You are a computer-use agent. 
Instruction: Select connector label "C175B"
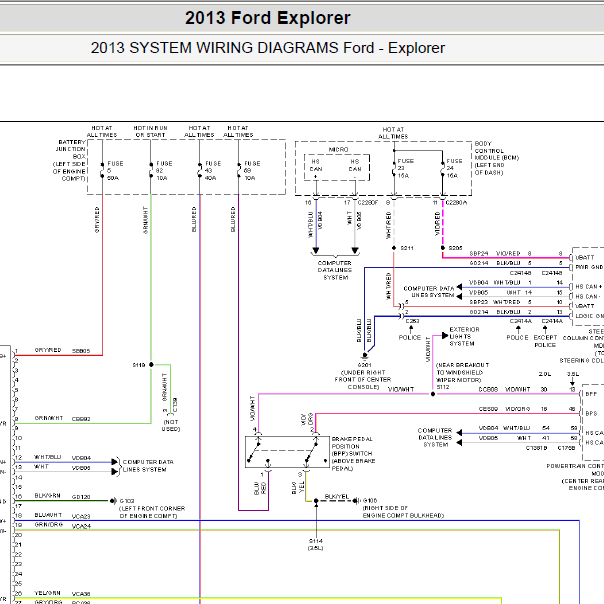(566, 448)
